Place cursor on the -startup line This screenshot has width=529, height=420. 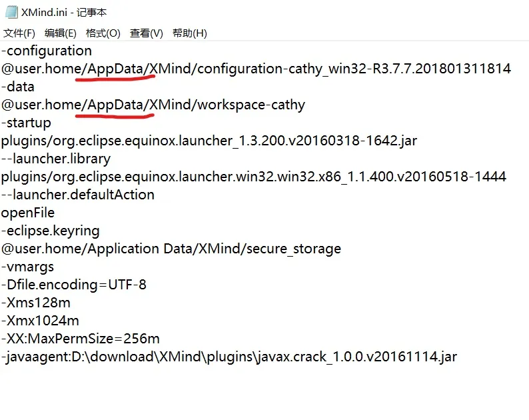26,123
